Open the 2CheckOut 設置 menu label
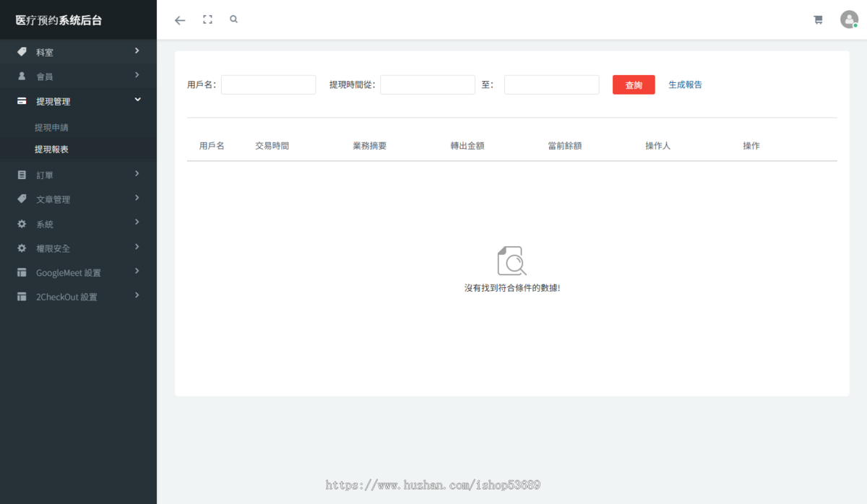Viewport: 867px width, 504px height. click(66, 297)
